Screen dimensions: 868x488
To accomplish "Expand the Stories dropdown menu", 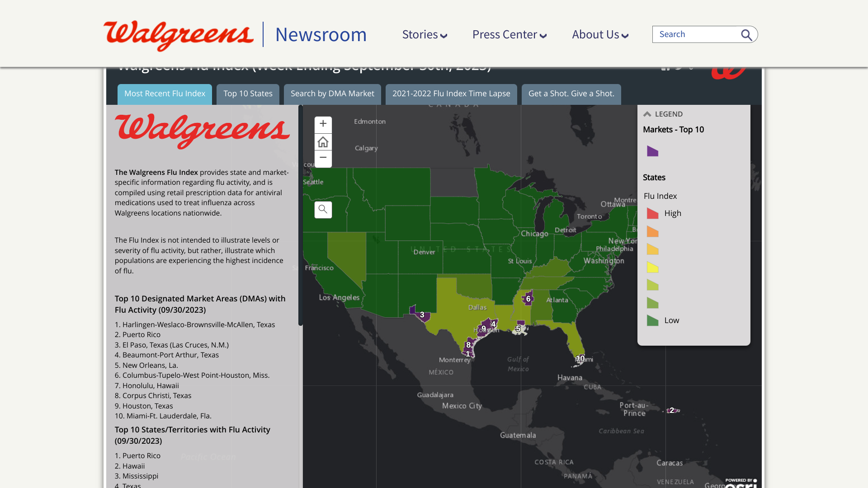I will pyautogui.click(x=425, y=35).
